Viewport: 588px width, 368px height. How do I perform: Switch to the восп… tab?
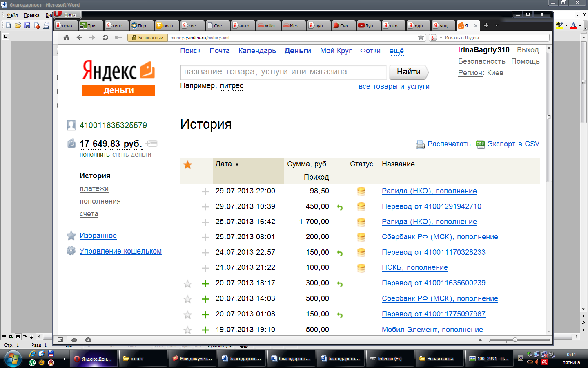point(167,25)
